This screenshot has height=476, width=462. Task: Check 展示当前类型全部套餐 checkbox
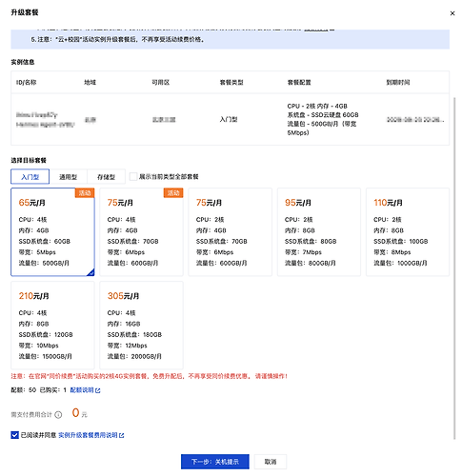pos(133,176)
